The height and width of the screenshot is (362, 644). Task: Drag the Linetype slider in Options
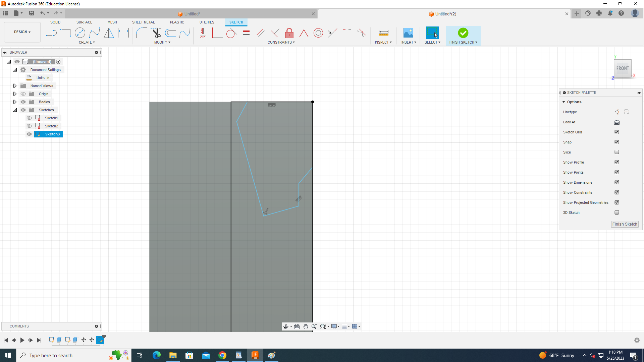click(x=617, y=112)
